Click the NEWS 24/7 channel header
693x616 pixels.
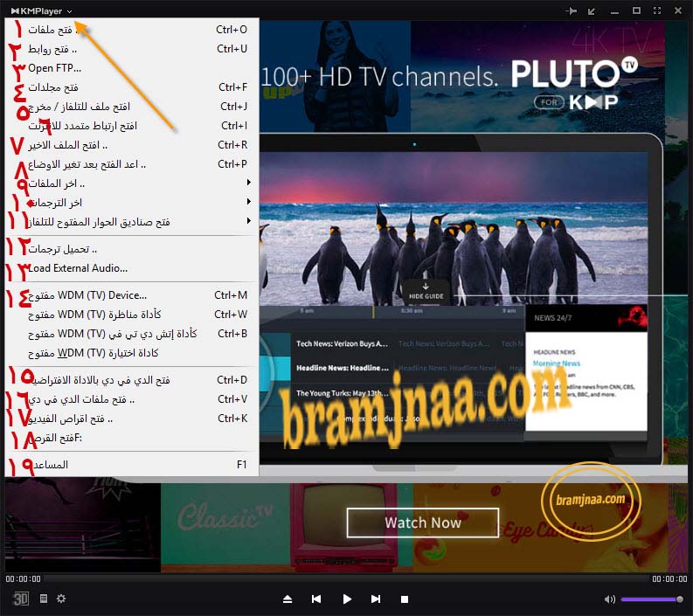tap(586, 318)
